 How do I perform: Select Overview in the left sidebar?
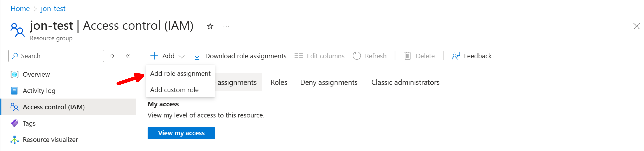(36, 74)
